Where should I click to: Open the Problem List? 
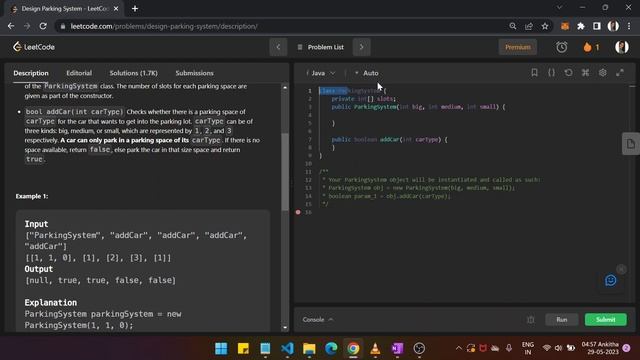(x=321, y=47)
